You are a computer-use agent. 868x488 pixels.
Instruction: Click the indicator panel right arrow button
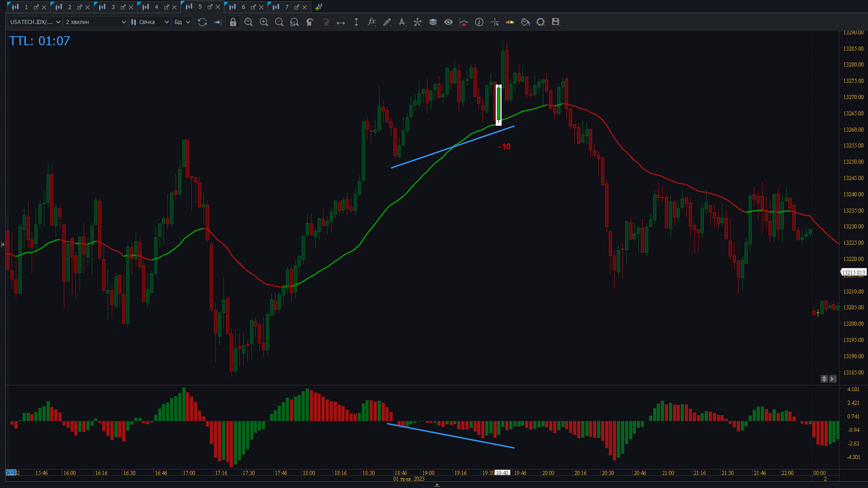coord(833,379)
